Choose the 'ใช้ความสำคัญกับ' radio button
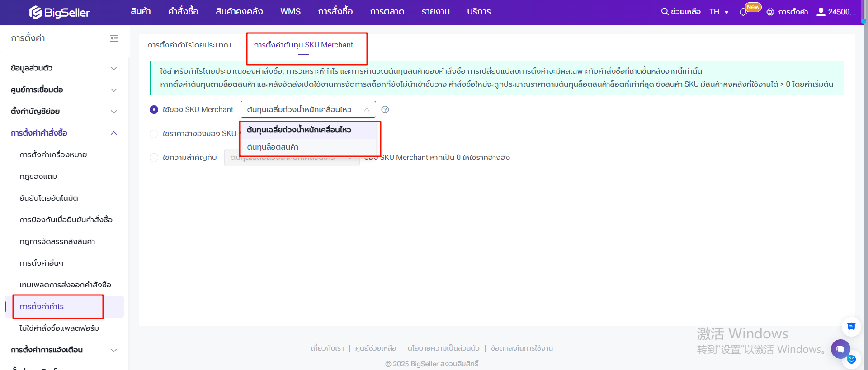The image size is (868, 370). pyautogui.click(x=154, y=158)
